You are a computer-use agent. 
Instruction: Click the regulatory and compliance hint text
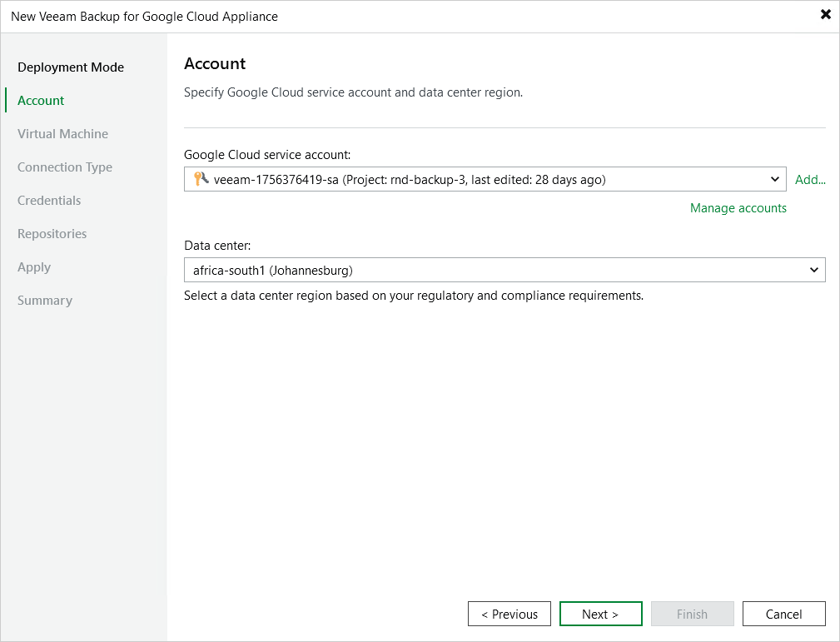coord(414,296)
